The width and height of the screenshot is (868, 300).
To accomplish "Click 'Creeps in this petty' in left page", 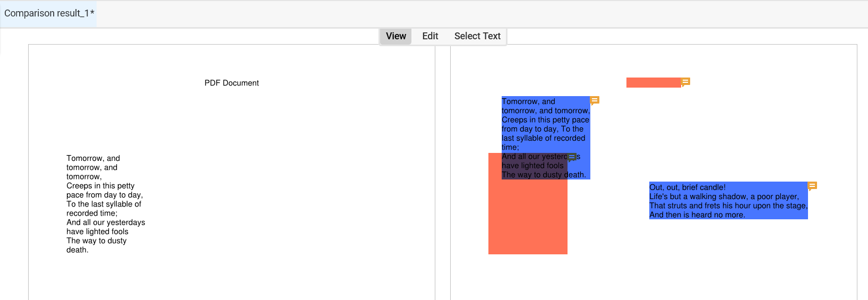I will 100,186.
